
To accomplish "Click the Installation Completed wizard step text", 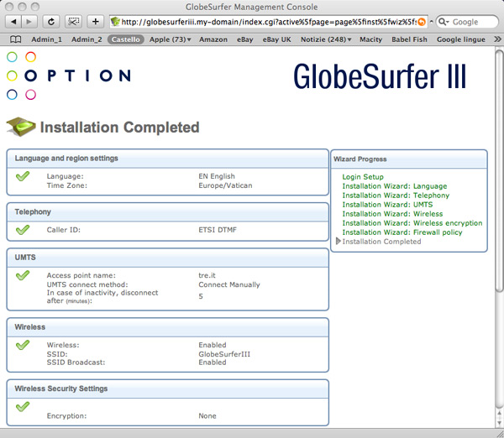I will point(381,242).
